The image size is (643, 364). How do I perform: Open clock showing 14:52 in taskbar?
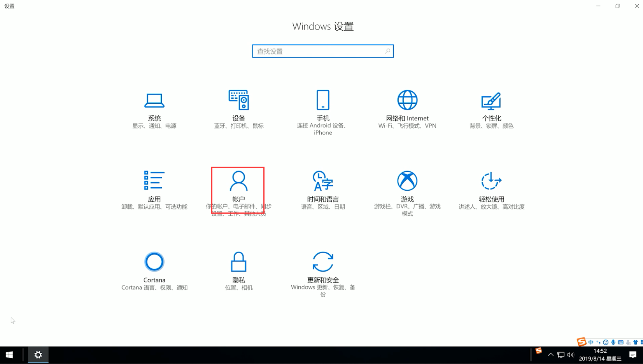(600, 355)
